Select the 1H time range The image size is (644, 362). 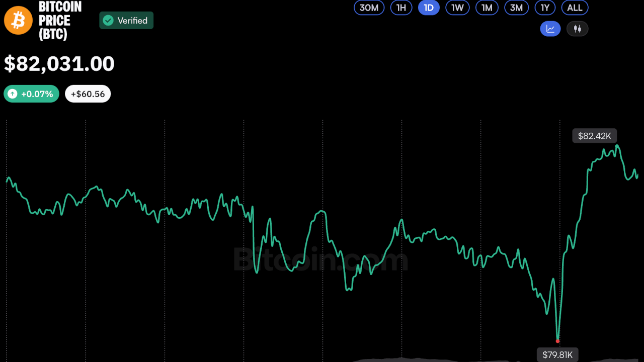(401, 8)
